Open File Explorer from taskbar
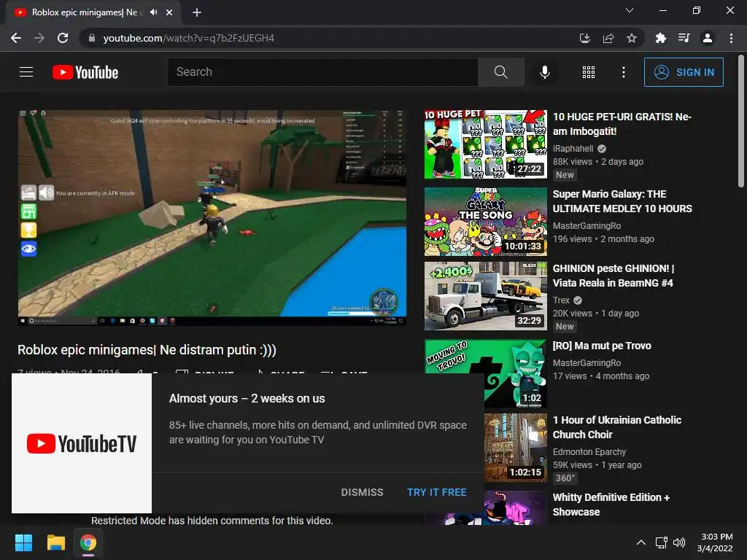 (55, 542)
